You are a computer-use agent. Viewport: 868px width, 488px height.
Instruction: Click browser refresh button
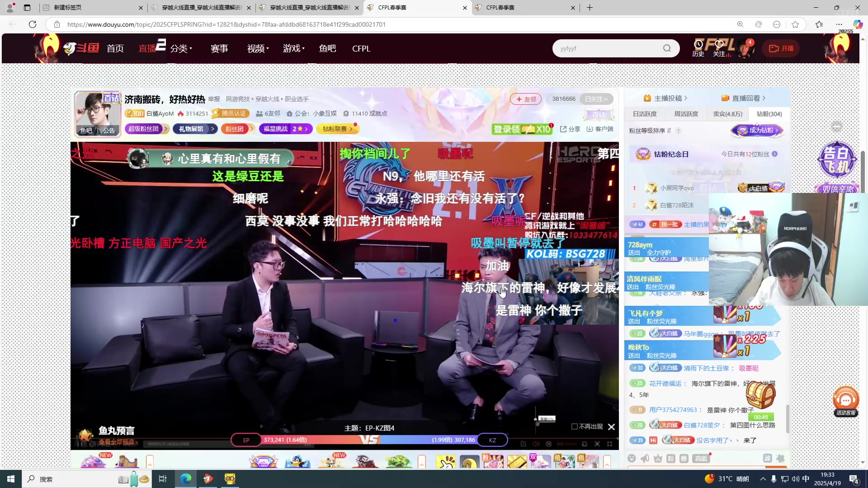point(33,24)
